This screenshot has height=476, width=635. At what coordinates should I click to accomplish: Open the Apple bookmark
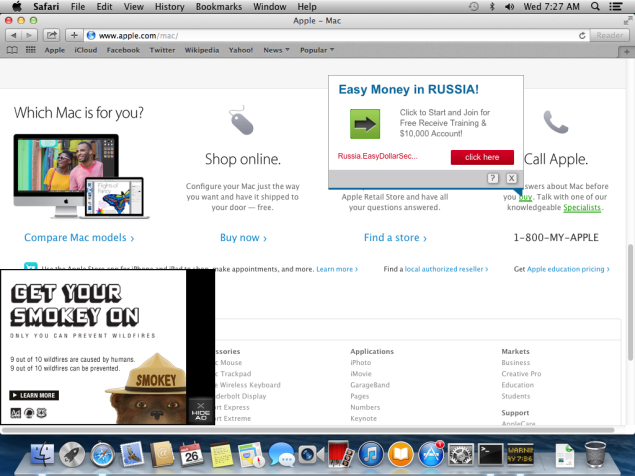tap(55, 50)
